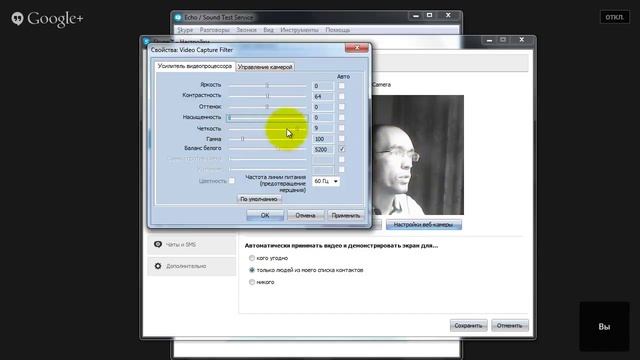The width and height of the screenshot is (640, 360).
Task: Click Отмена in Video Capture Filter dialog
Action: 305,215
